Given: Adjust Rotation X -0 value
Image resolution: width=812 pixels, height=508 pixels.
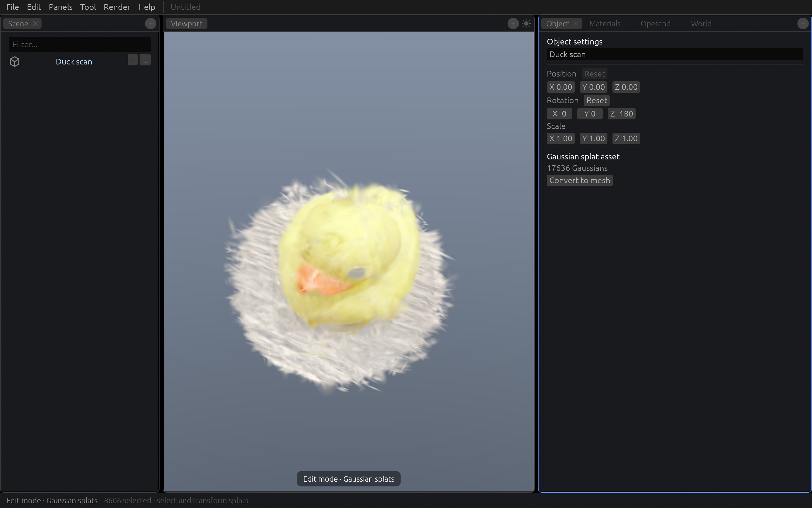Looking at the screenshot, I should (x=559, y=114).
